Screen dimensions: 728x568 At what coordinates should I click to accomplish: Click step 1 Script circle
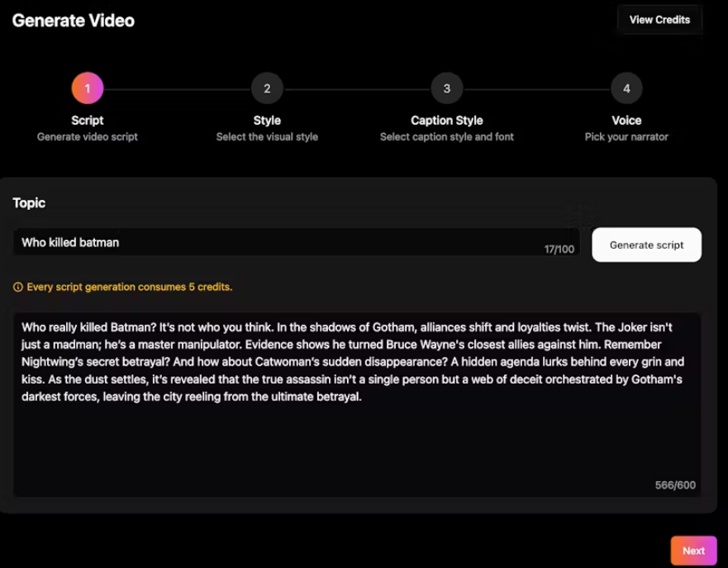(88, 88)
